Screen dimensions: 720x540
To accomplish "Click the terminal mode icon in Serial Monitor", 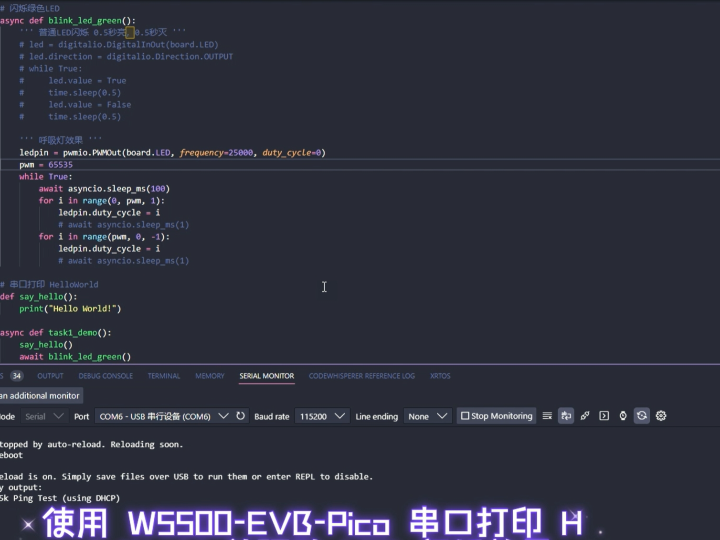I will pyautogui.click(x=604, y=416).
